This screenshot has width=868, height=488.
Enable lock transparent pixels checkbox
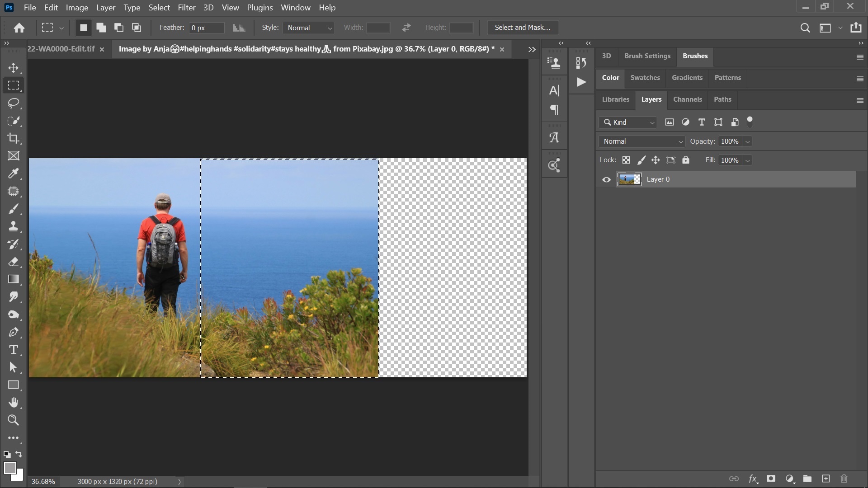[625, 160]
